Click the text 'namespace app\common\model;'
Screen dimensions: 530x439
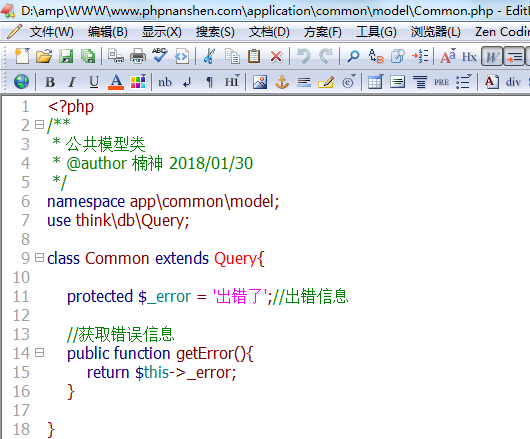point(163,202)
